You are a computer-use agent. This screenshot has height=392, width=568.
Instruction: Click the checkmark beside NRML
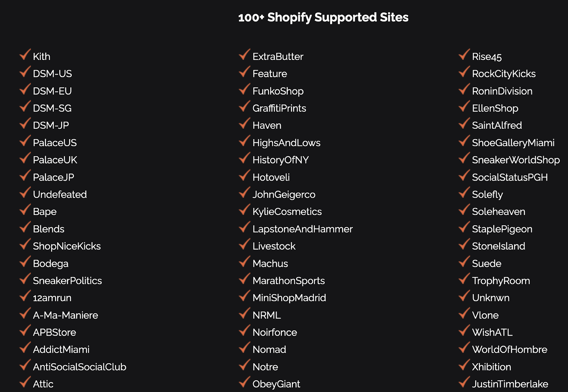pyautogui.click(x=245, y=313)
